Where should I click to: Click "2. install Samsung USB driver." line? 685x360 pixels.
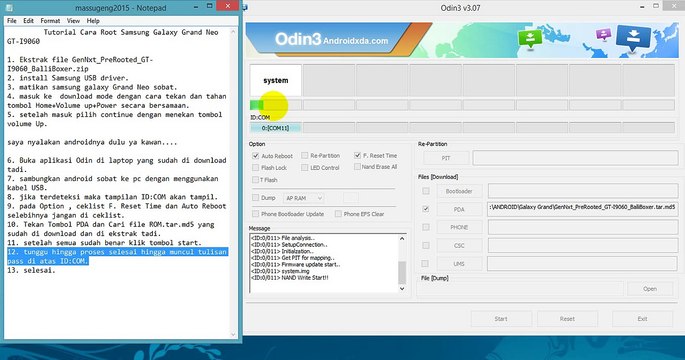(x=68, y=78)
